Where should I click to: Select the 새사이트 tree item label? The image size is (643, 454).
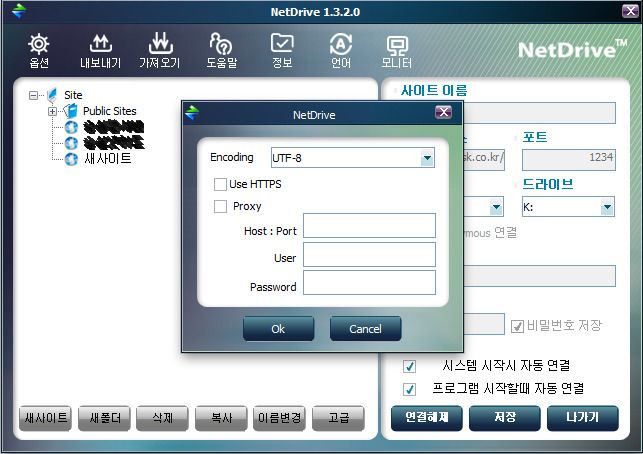pyautogui.click(x=107, y=158)
